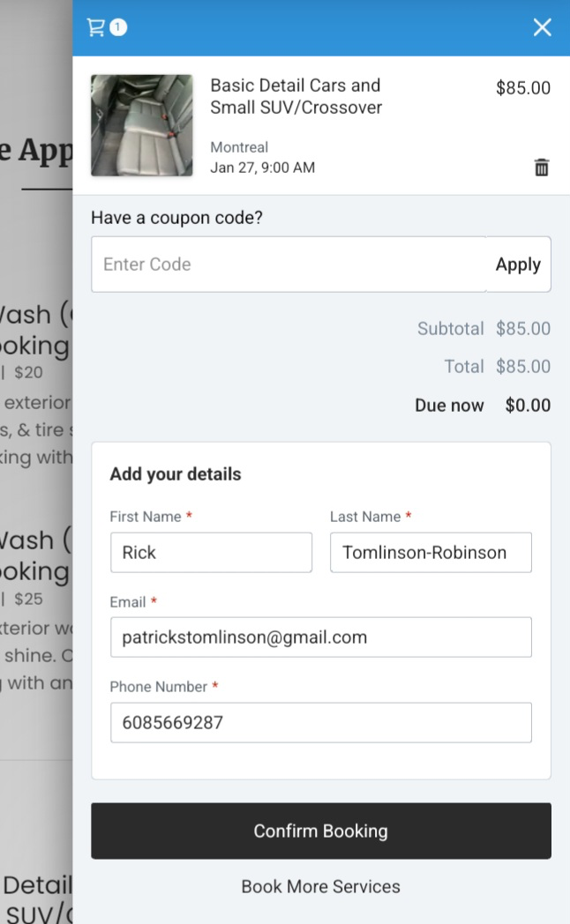The width and height of the screenshot is (570, 924).
Task: Select the Basic Detail Cars and Small SUV/Crossover title
Action: click(x=296, y=96)
